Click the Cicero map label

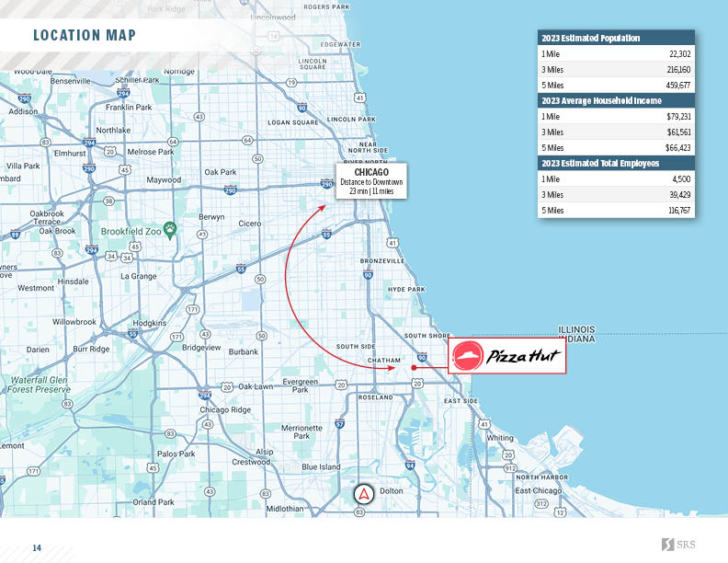250,224
